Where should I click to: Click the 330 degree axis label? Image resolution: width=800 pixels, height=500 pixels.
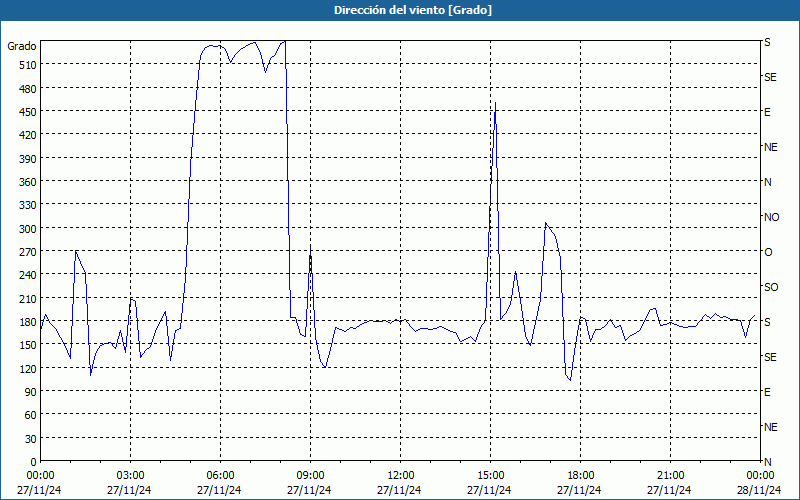pos(28,205)
